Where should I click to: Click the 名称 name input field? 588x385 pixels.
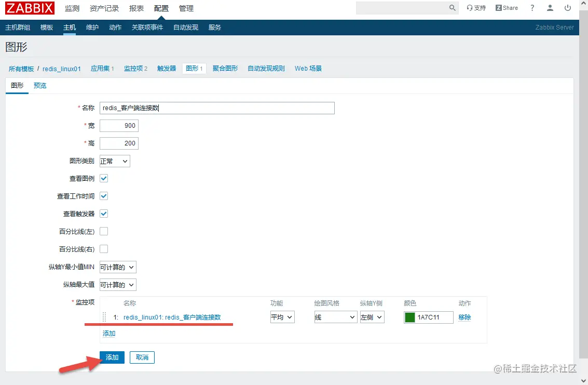pos(217,108)
